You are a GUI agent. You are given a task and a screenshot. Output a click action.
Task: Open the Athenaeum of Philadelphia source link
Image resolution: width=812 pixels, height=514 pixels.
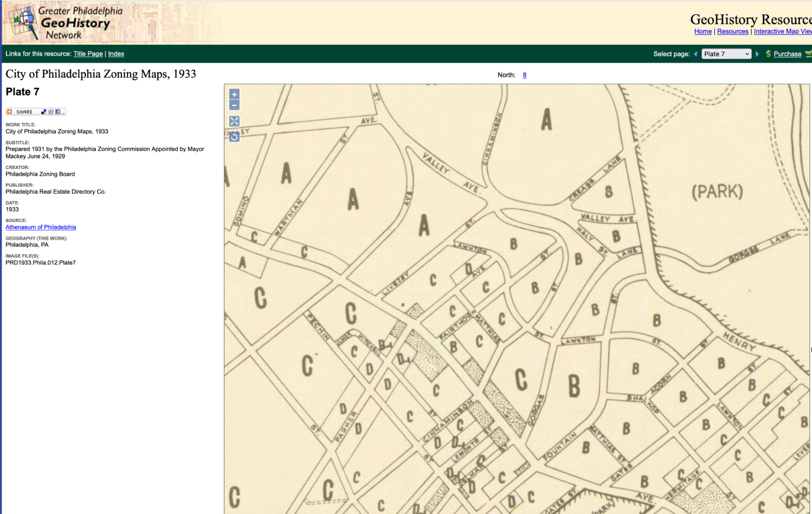coord(41,227)
